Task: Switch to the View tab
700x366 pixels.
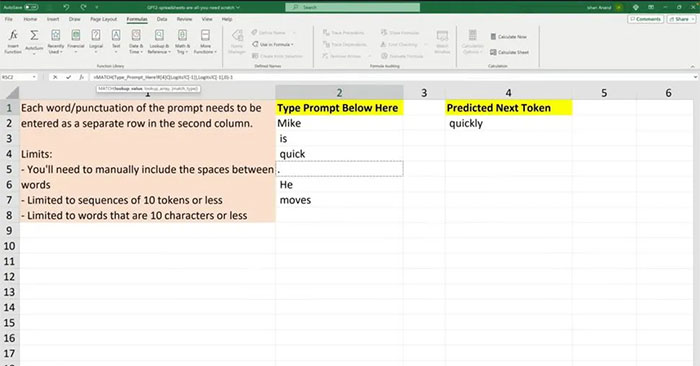Action: click(x=207, y=19)
